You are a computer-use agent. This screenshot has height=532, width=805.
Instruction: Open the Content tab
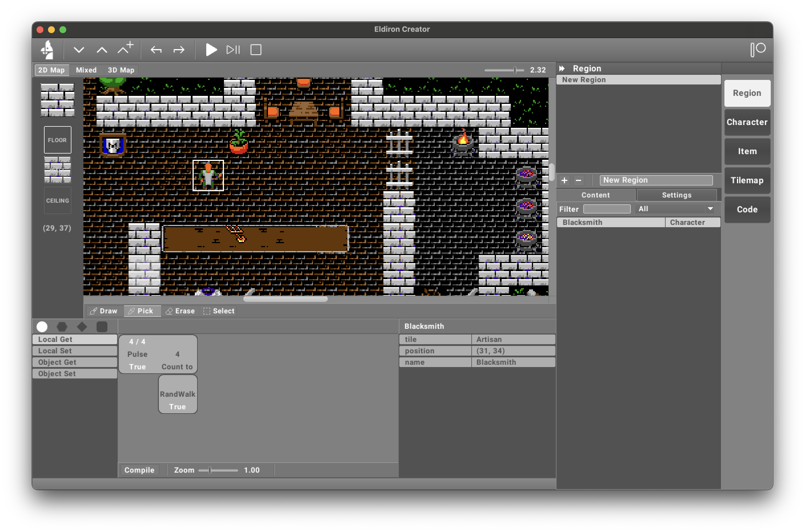click(596, 195)
